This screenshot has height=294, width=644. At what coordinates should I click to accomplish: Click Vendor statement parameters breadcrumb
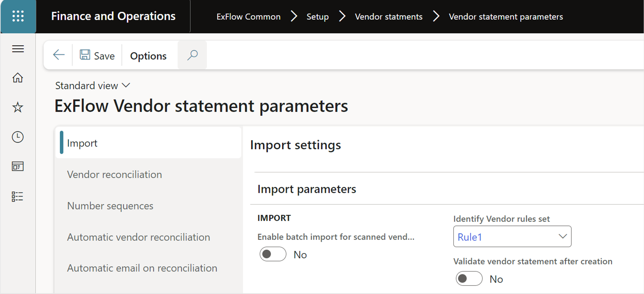tap(506, 17)
